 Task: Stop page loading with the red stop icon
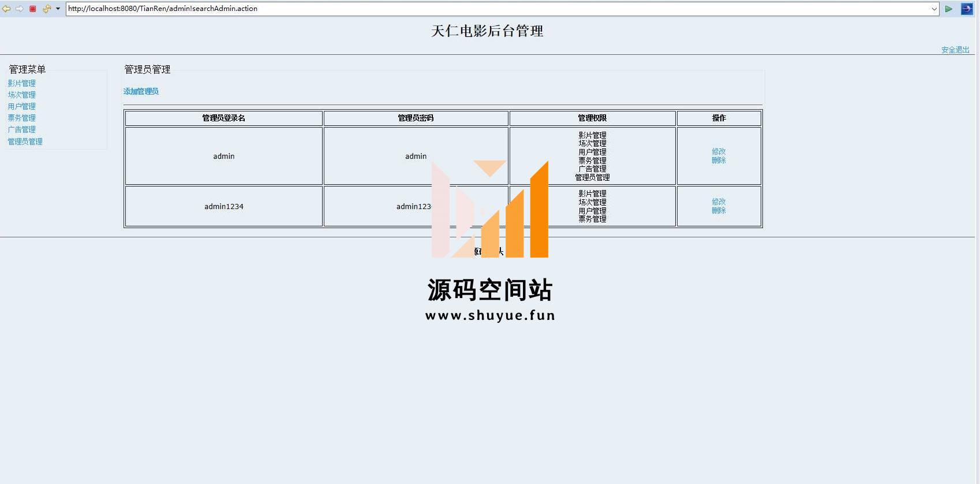33,9
